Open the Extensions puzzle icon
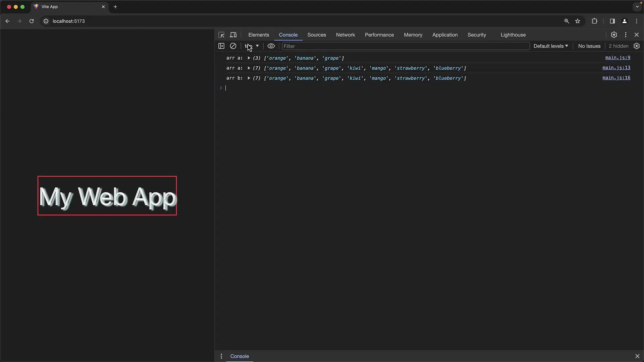The width and height of the screenshot is (644, 362). pos(594,21)
